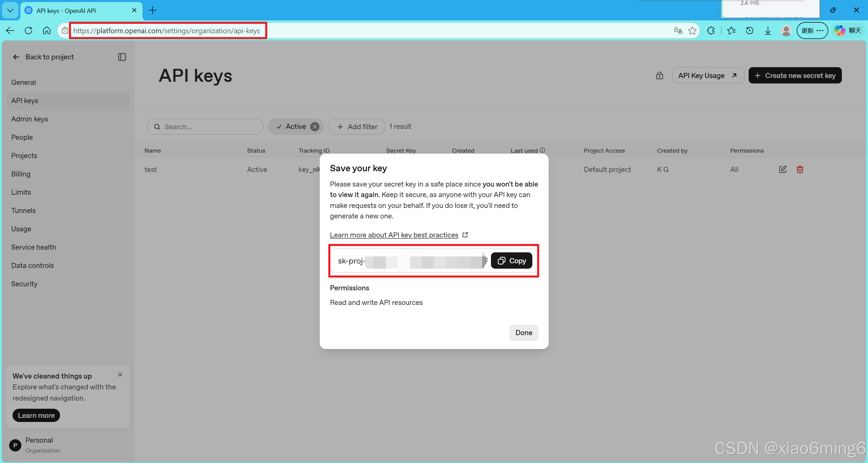Click Done in Save your key dialog
The height and width of the screenshot is (463, 868).
[x=524, y=333]
